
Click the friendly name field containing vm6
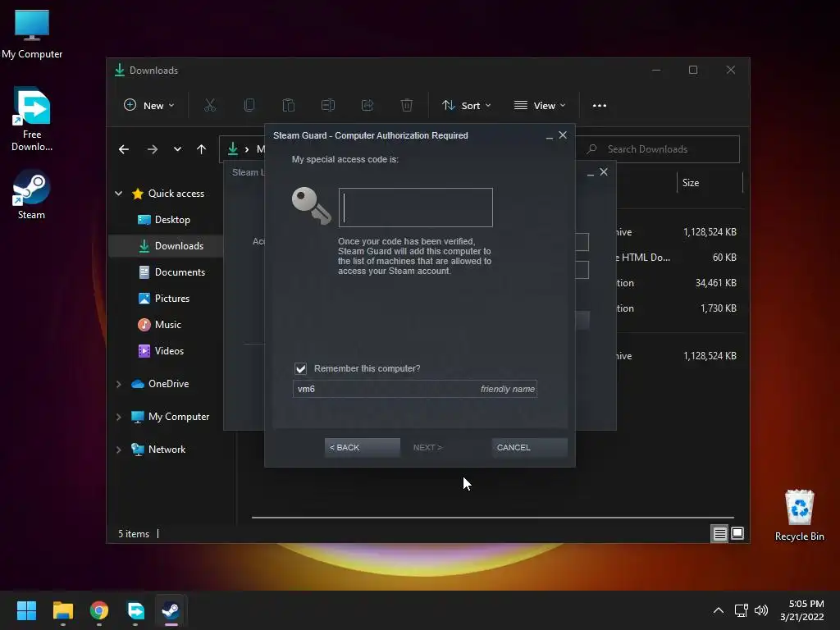point(414,389)
